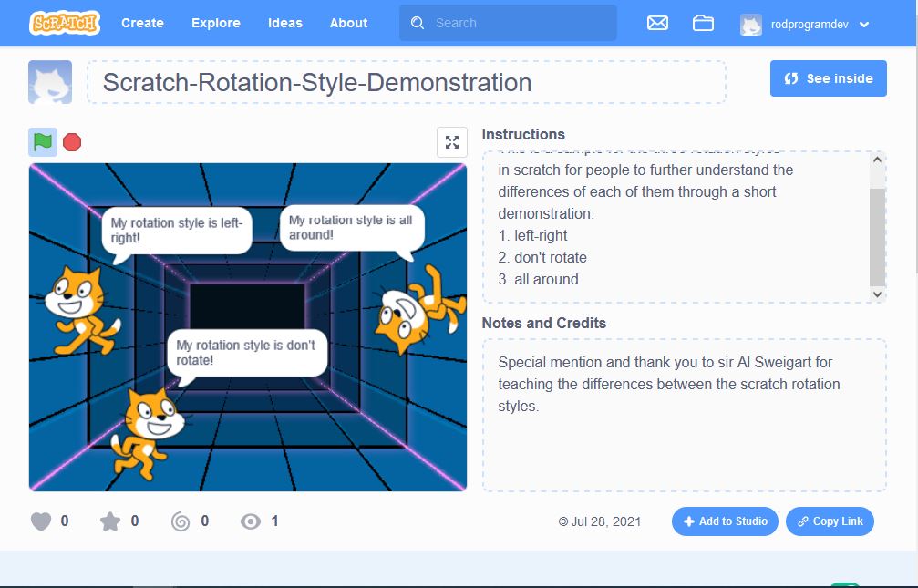Click the Instructions scrollbar thumb
Viewport: 918px width, 588px height.
point(877,237)
